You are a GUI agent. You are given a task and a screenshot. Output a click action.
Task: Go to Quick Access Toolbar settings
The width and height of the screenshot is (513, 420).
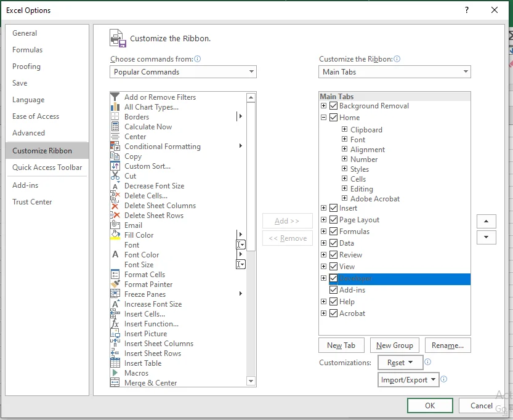(x=47, y=167)
